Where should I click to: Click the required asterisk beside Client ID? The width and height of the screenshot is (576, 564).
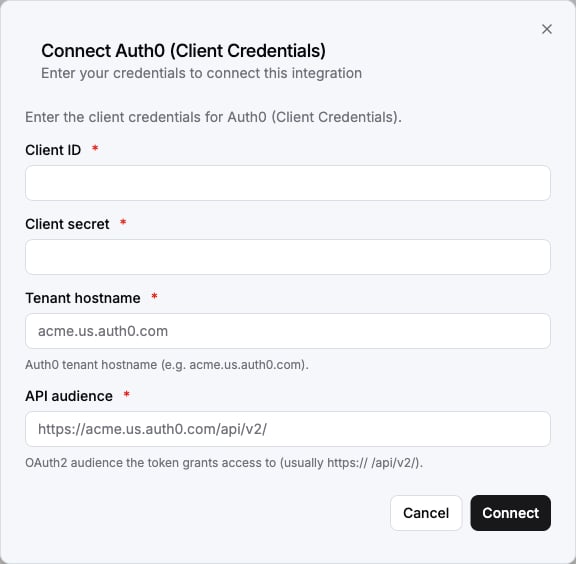coord(95,148)
